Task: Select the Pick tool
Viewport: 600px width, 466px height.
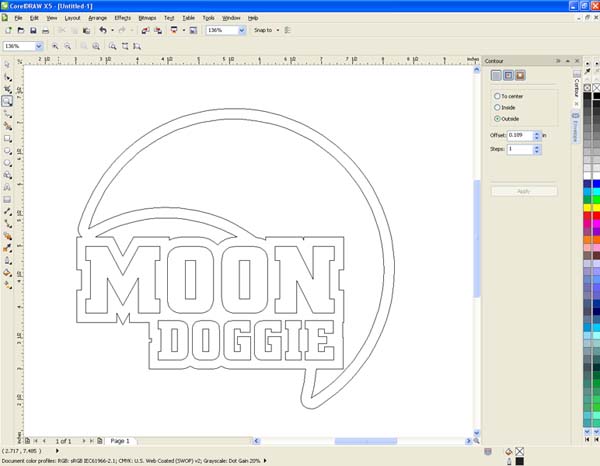Action: coord(7,65)
